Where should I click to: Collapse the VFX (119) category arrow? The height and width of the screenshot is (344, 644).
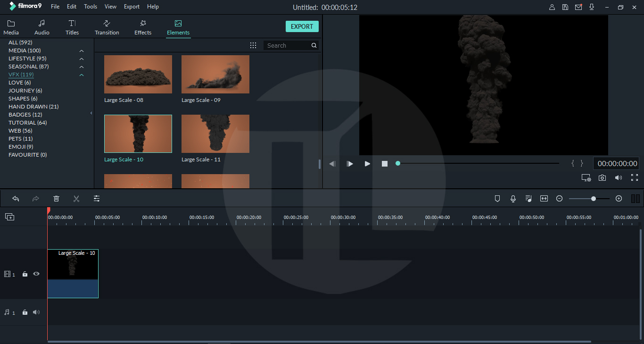tap(82, 75)
